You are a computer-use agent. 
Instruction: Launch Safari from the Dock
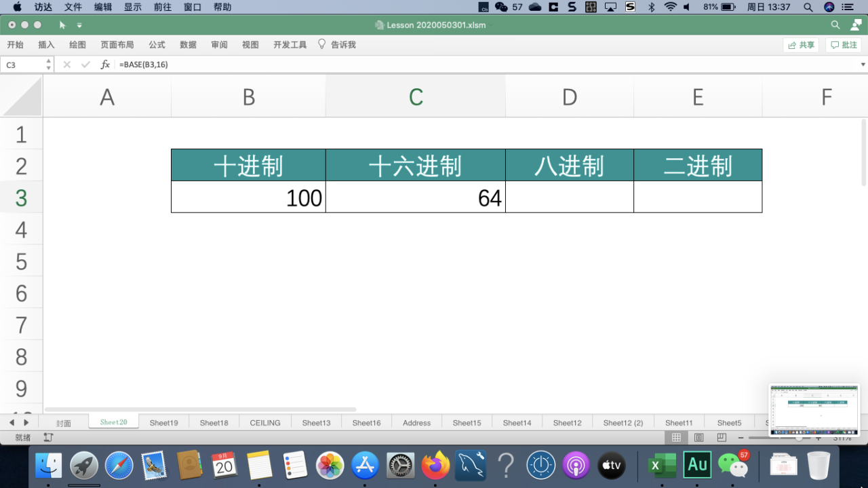[119, 466]
